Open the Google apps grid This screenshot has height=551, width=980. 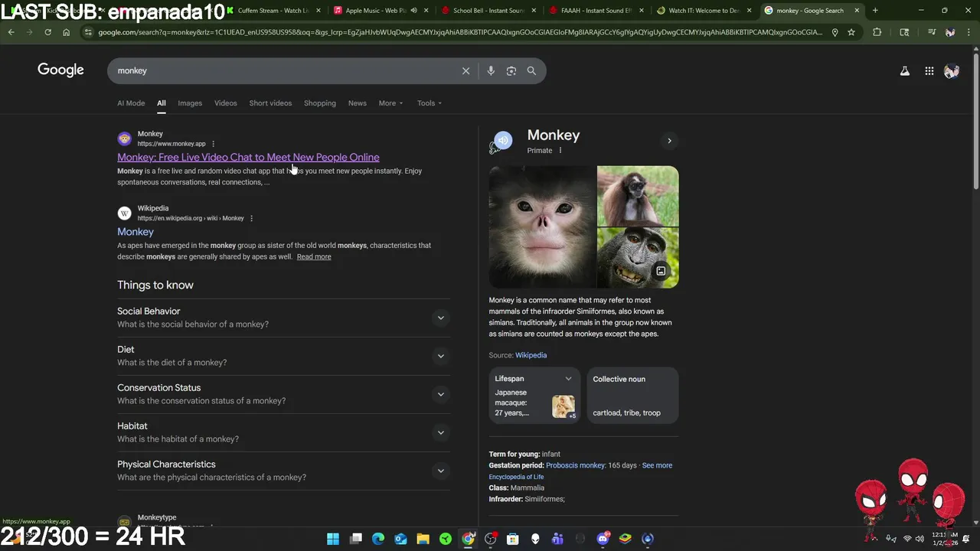tap(929, 71)
